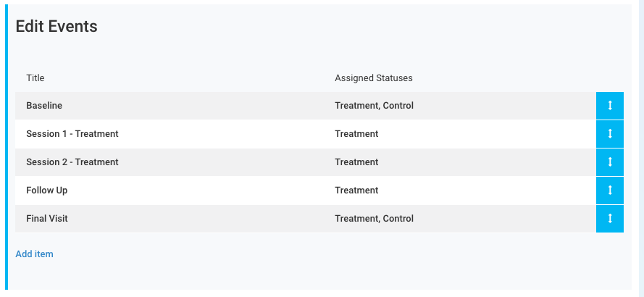The image size is (644, 297).
Task: Select the Final Visit event title
Action: (47, 219)
